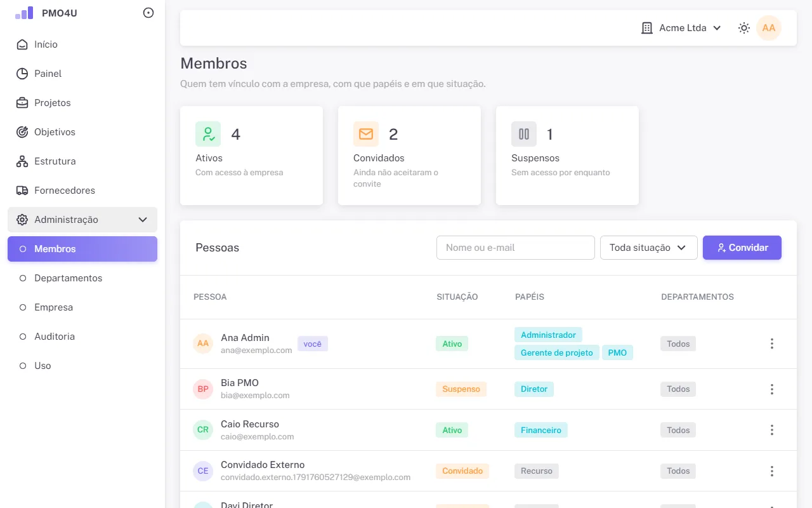Open the Empresa submenu item
812x508 pixels.
pyautogui.click(x=82, y=307)
